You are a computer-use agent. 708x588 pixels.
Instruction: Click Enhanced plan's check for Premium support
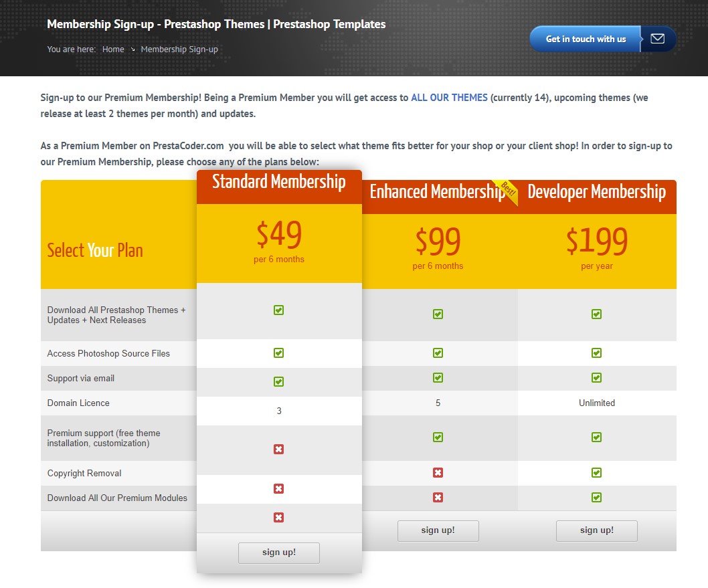coord(438,437)
